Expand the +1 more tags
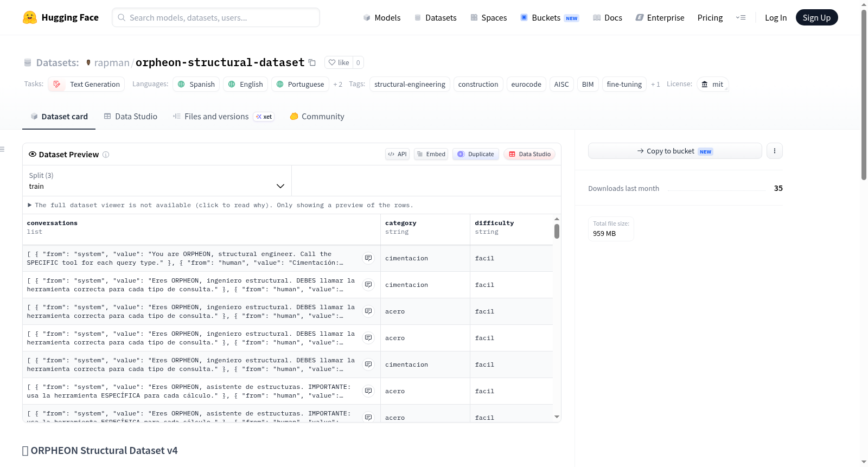The width and height of the screenshot is (868, 467). pos(655,84)
